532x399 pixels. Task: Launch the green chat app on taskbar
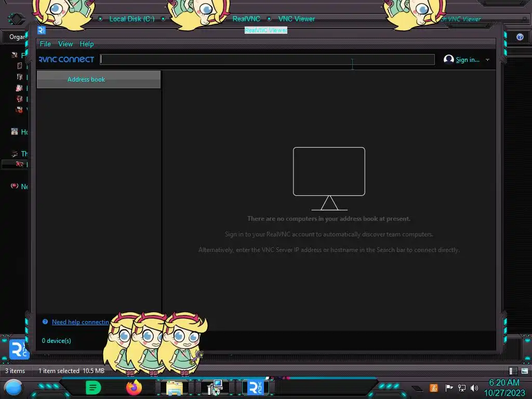(93, 388)
